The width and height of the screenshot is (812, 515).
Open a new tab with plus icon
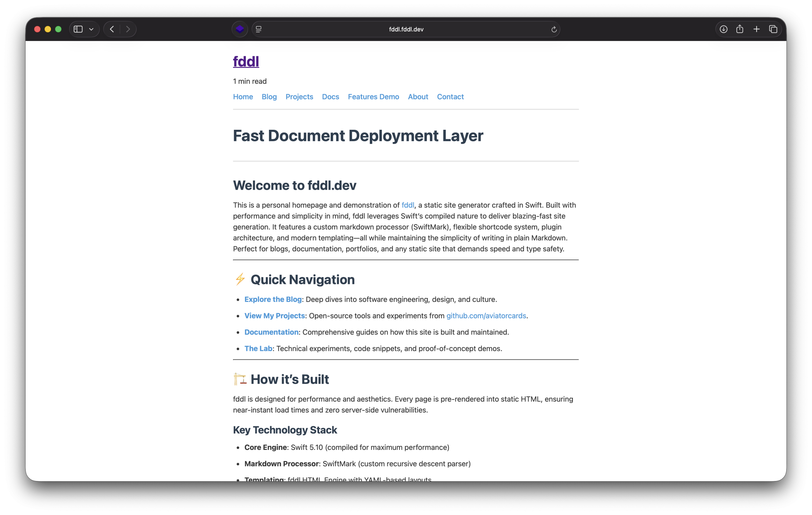(756, 29)
